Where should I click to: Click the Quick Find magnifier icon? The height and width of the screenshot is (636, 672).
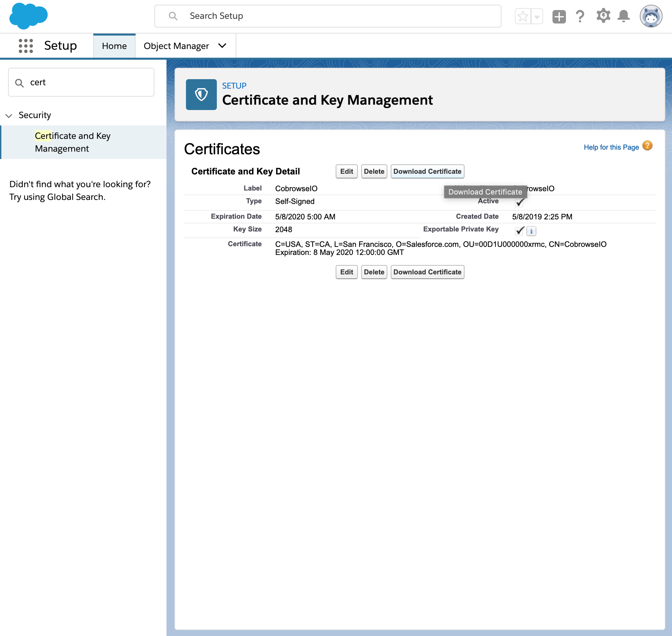click(19, 83)
